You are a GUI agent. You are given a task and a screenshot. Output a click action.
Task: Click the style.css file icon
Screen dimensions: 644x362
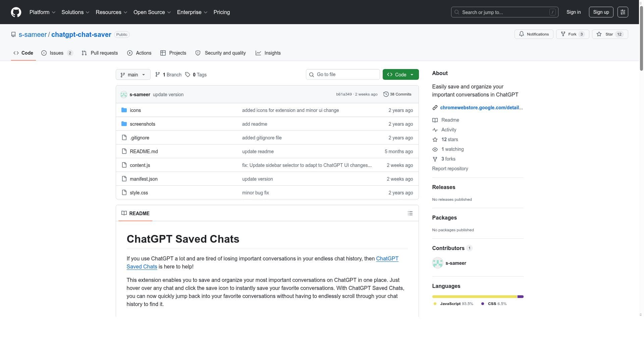124,192
